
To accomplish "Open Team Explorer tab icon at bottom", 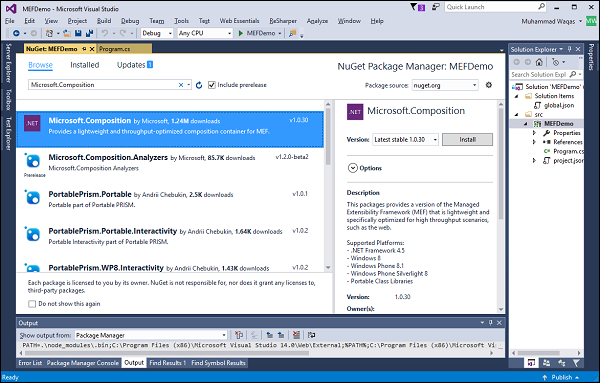I will point(546,363).
